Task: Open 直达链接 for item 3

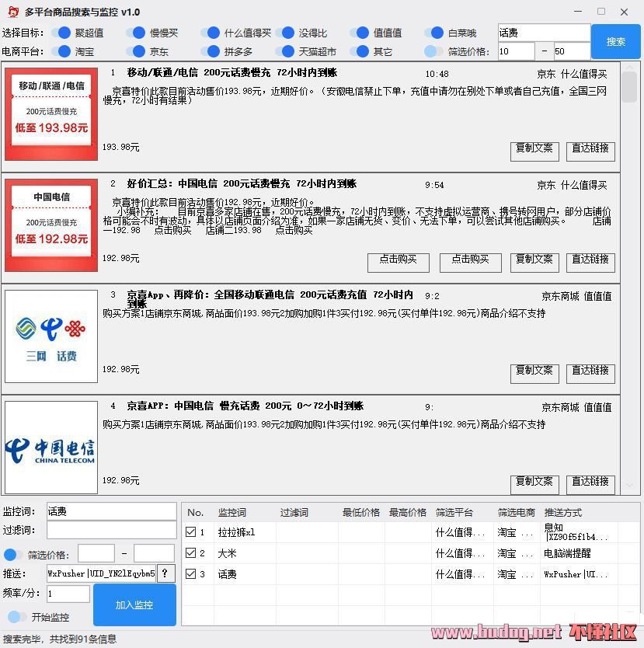Action: 590,374
